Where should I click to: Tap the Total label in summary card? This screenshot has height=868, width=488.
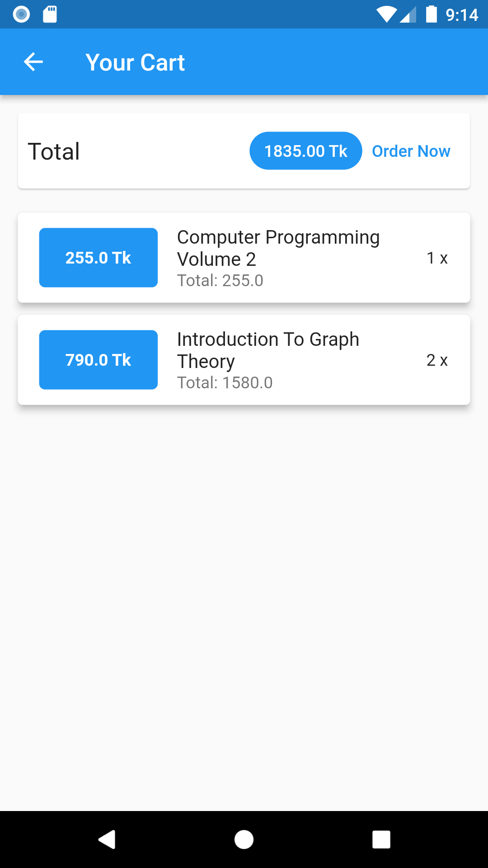click(x=54, y=151)
